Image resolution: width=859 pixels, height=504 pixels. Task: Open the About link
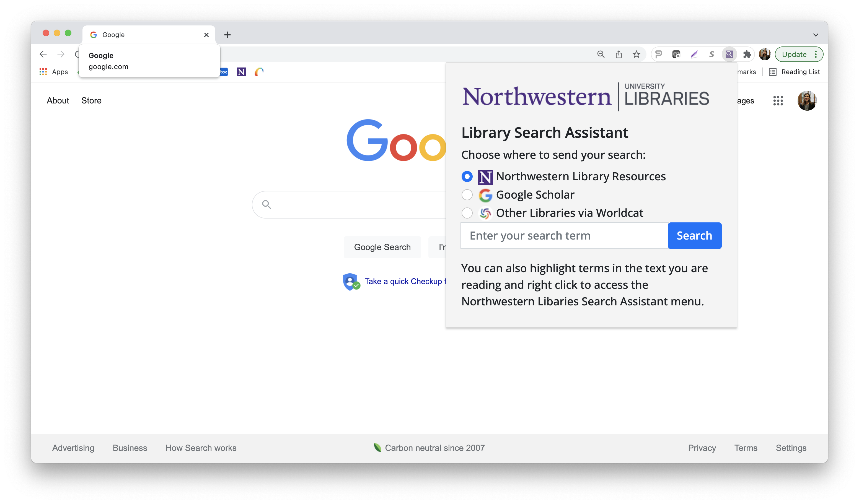pyautogui.click(x=58, y=100)
